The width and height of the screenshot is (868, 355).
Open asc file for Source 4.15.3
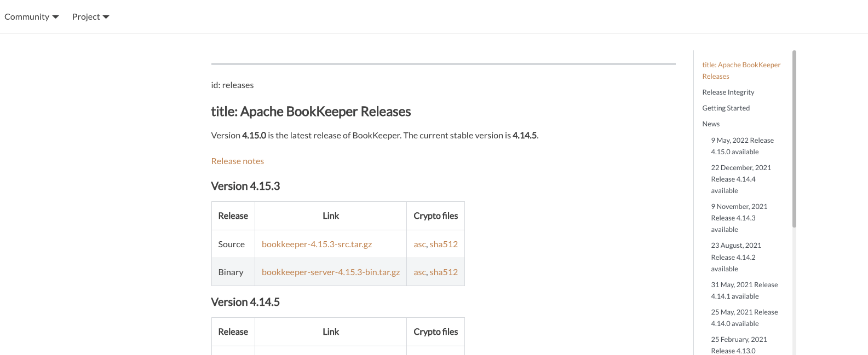point(419,244)
